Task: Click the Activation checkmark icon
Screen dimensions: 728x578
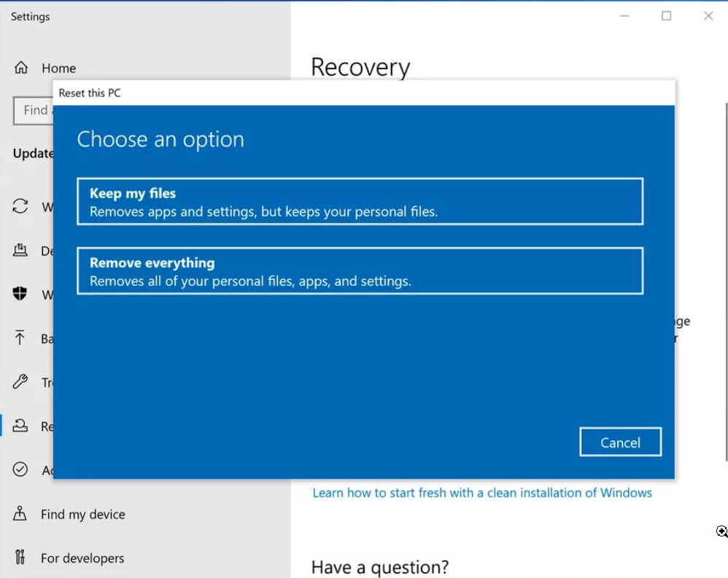Action: [x=20, y=469]
